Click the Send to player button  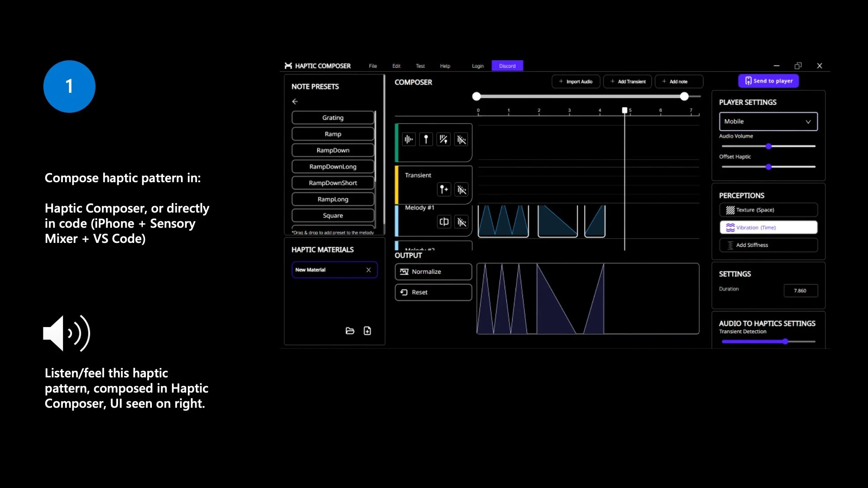tap(769, 81)
